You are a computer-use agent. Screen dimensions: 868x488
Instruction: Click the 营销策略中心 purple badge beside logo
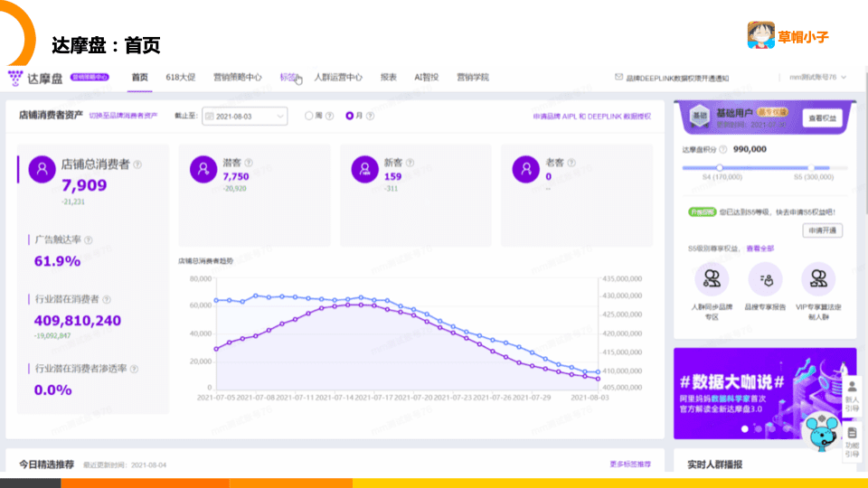(x=90, y=78)
